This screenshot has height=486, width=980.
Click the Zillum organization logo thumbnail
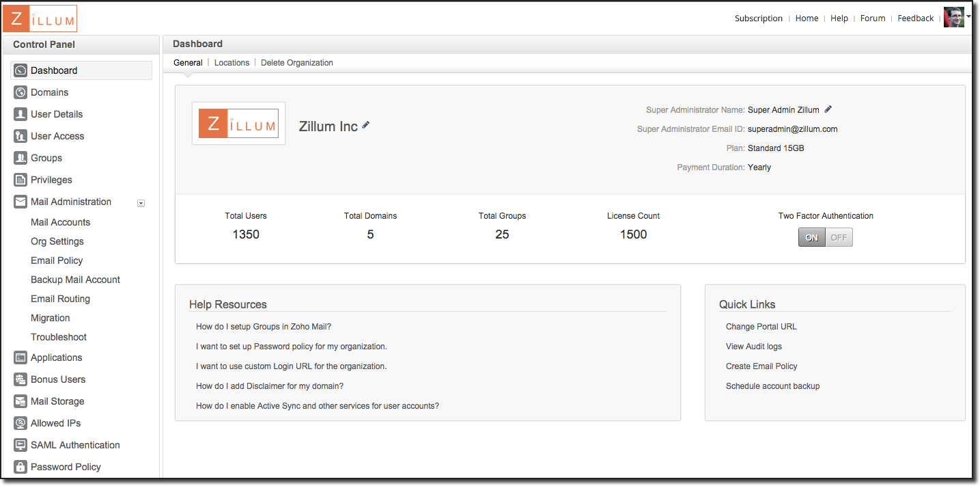(x=239, y=124)
